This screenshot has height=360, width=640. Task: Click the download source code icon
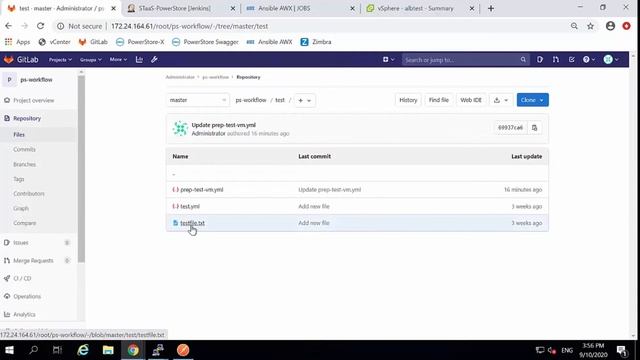(x=501, y=100)
